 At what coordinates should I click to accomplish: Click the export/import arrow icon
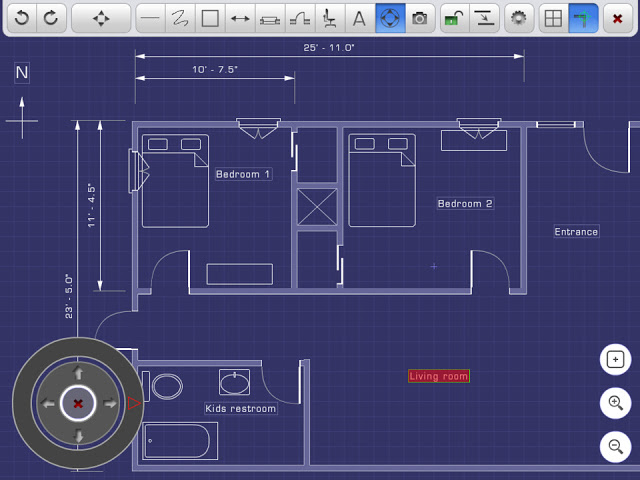(485, 18)
